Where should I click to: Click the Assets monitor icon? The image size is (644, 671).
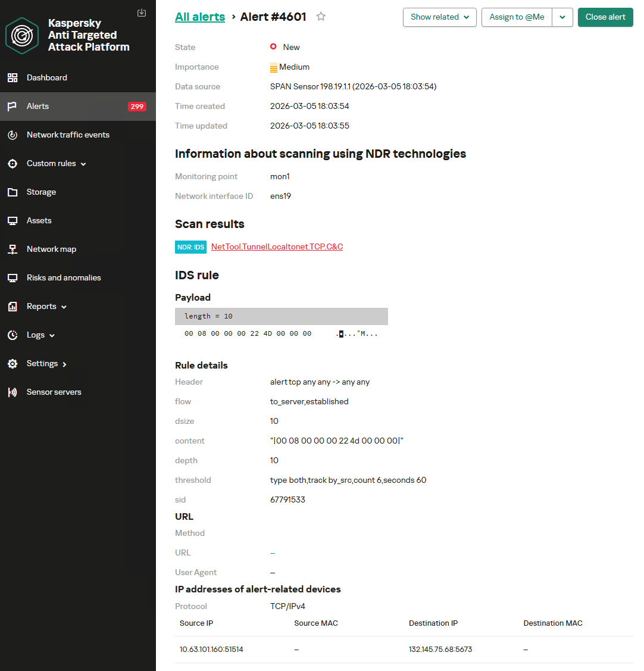(12, 221)
